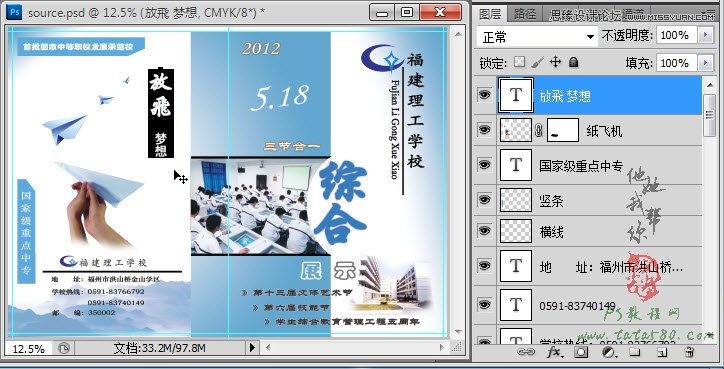
Task: Select the layer named 竖条
Action: click(551, 200)
